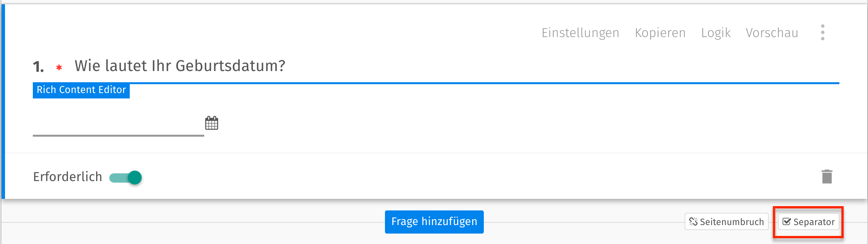Click the Rich Content Editor label
The image size is (868, 244).
(81, 90)
